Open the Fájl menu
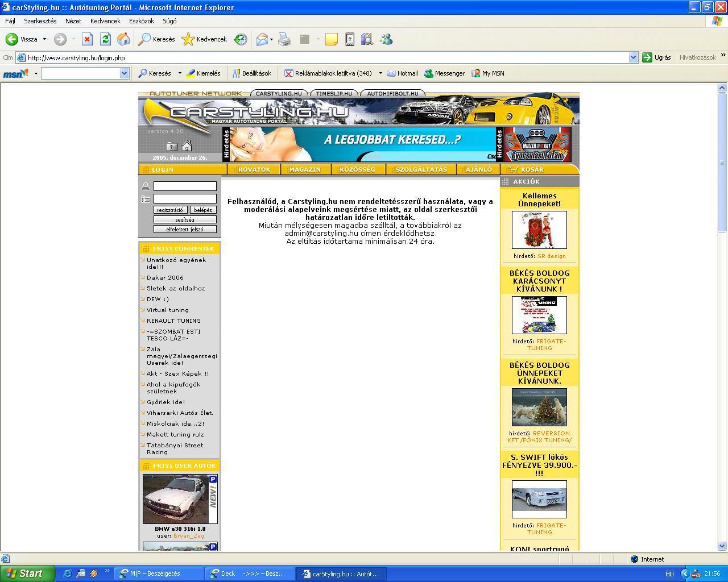Image resolution: width=728 pixels, height=582 pixels. pyautogui.click(x=10, y=21)
